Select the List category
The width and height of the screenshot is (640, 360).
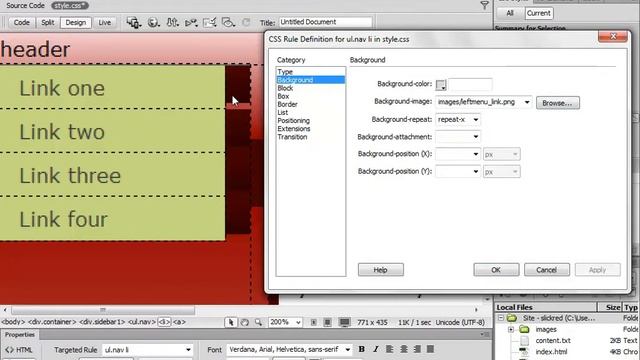click(x=282, y=113)
